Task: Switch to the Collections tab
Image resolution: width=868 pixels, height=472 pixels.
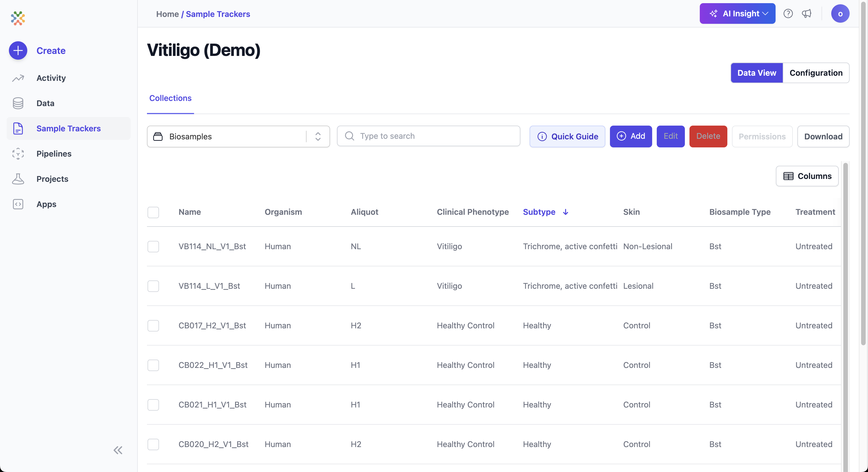Action: 170,98
